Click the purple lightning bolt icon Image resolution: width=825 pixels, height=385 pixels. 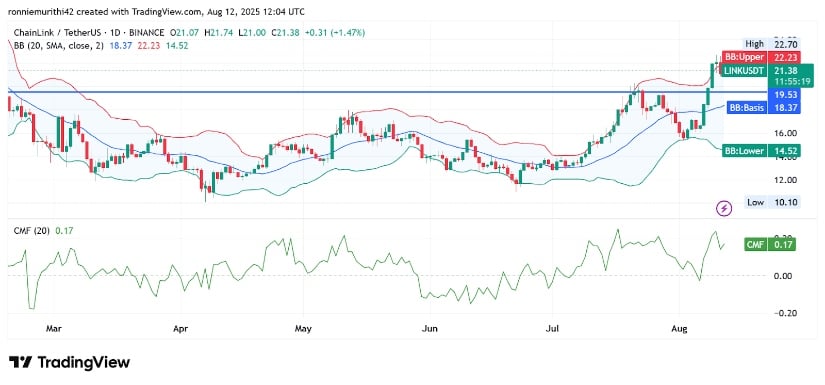pos(725,208)
